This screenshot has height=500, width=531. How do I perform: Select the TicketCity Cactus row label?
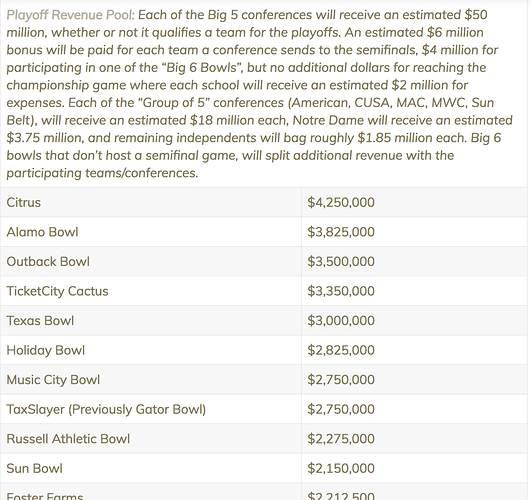tap(57, 291)
